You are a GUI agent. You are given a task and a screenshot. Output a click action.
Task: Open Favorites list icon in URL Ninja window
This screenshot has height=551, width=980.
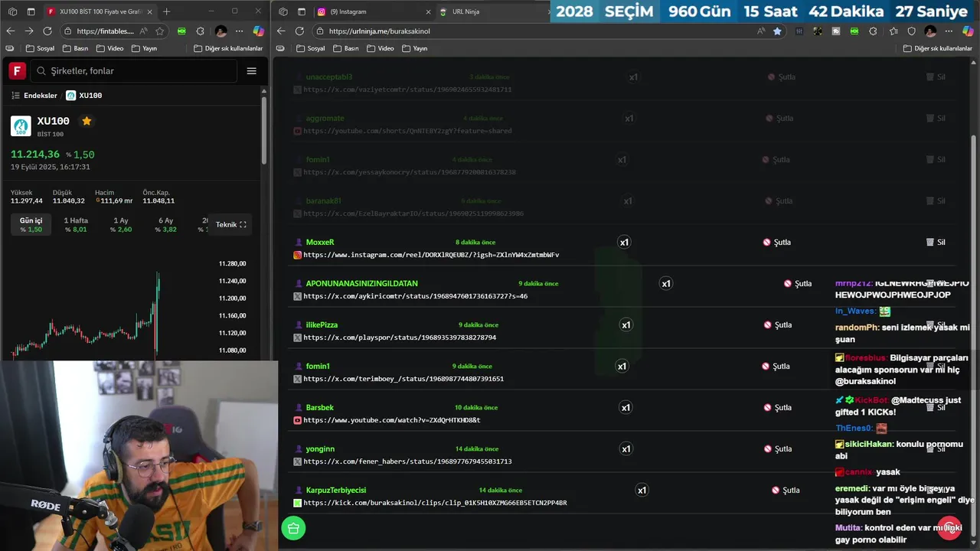click(893, 31)
